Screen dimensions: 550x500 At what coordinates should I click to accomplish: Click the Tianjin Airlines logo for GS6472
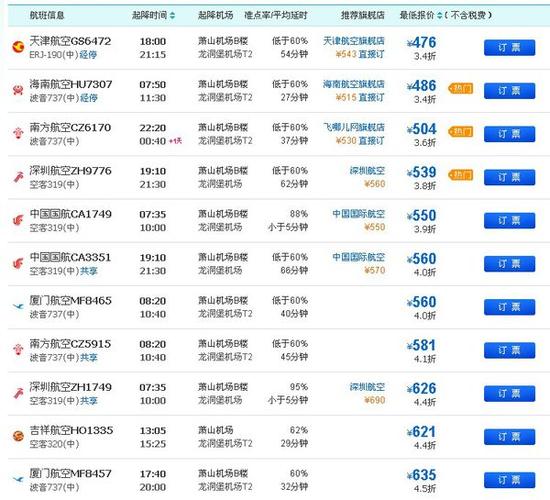(18, 46)
